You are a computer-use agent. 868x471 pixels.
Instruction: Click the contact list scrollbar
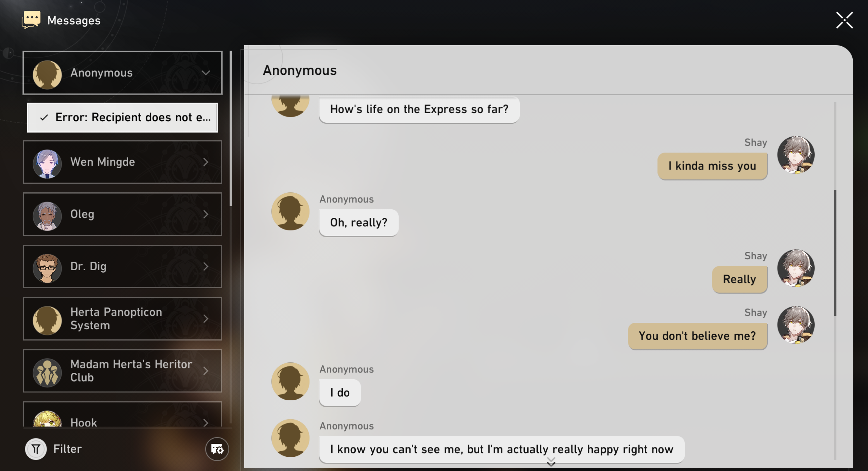tap(231, 129)
